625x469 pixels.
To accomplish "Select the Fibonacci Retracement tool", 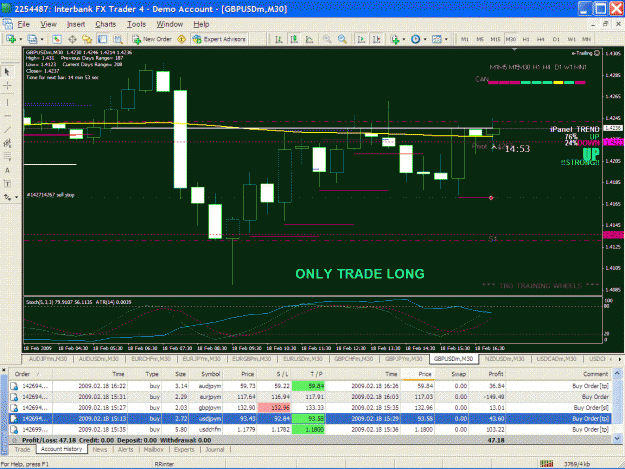I will (x=7, y=157).
